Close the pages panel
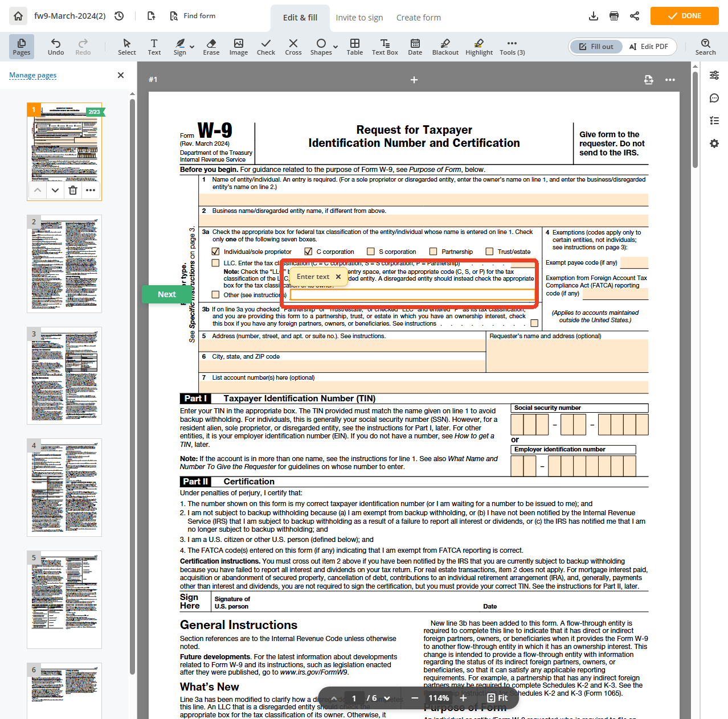Screen dimensions: 728x719 pyautogui.click(x=121, y=75)
